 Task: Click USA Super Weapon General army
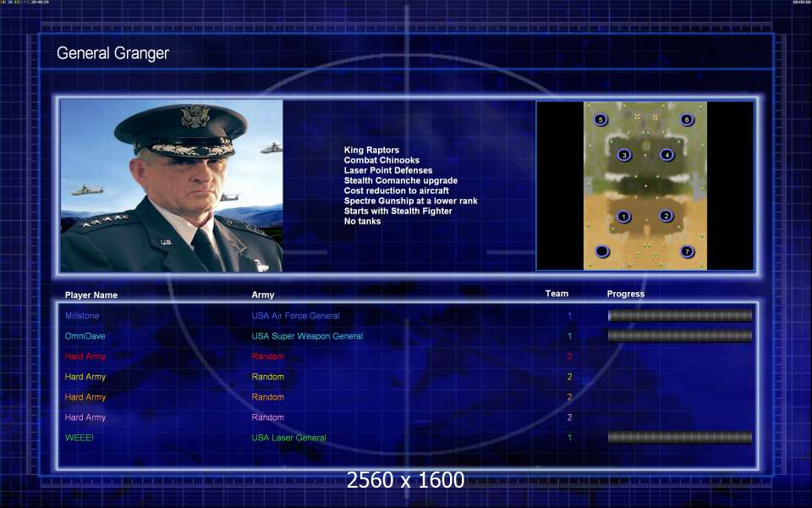coord(307,336)
